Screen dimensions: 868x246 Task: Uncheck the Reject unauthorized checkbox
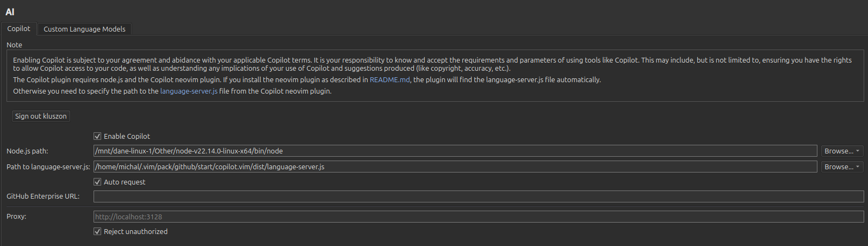coord(97,231)
